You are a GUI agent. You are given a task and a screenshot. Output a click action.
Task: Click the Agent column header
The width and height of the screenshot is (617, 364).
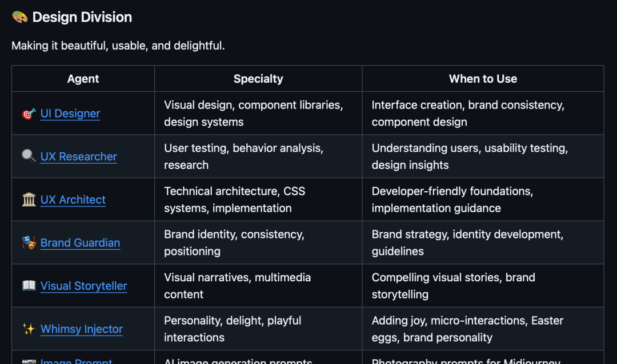coord(83,79)
